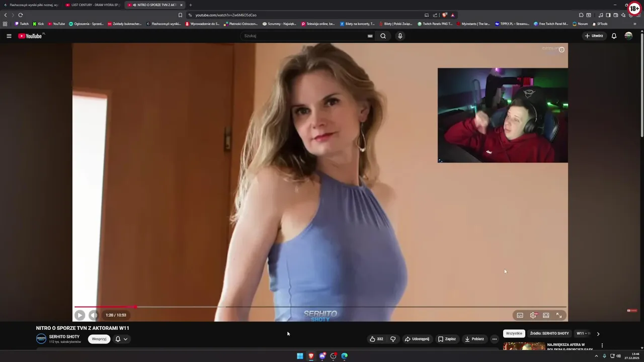Open Microsoft Edge in taskbar
The width and height of the screenshot is (644, 362).
coord(344,356)
